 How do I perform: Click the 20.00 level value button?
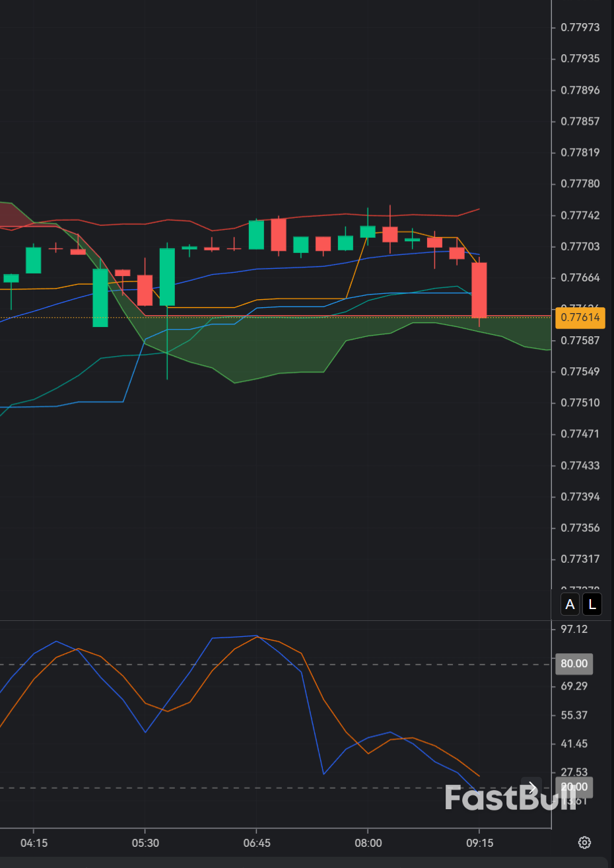573,787
